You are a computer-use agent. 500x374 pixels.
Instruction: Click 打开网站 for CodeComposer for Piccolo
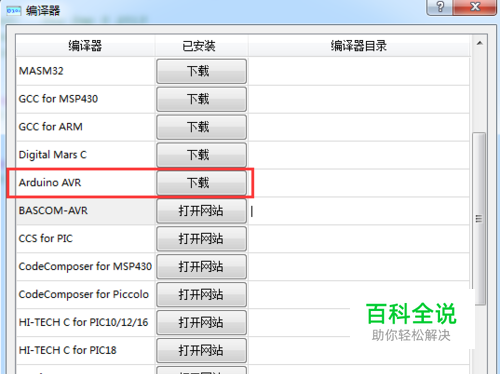click(x=201, y=295)
